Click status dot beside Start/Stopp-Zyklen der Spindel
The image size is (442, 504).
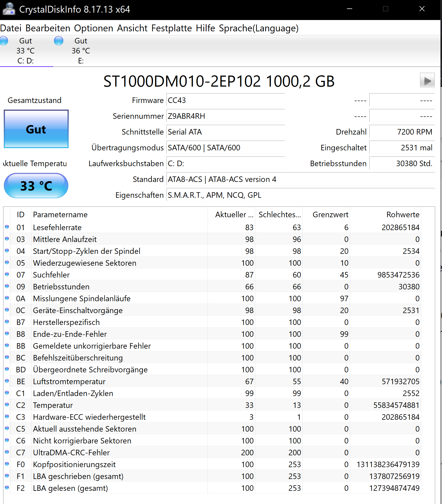[x=7, y=250]
